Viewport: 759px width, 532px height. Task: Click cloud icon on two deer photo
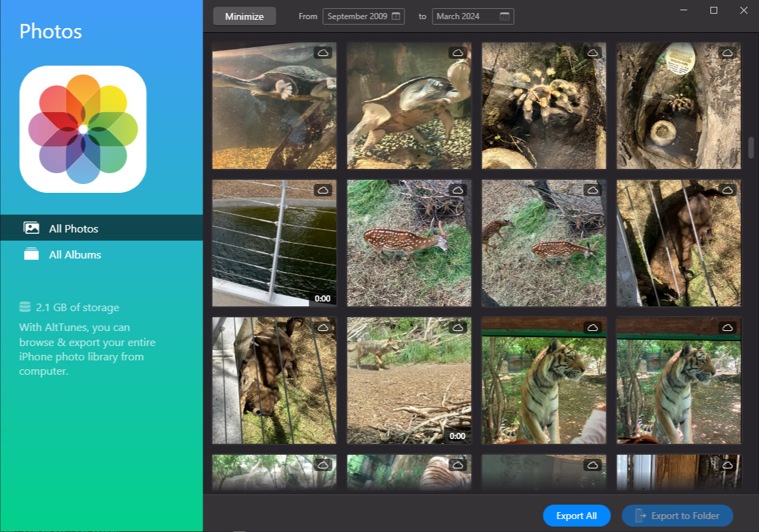point(593,190)
